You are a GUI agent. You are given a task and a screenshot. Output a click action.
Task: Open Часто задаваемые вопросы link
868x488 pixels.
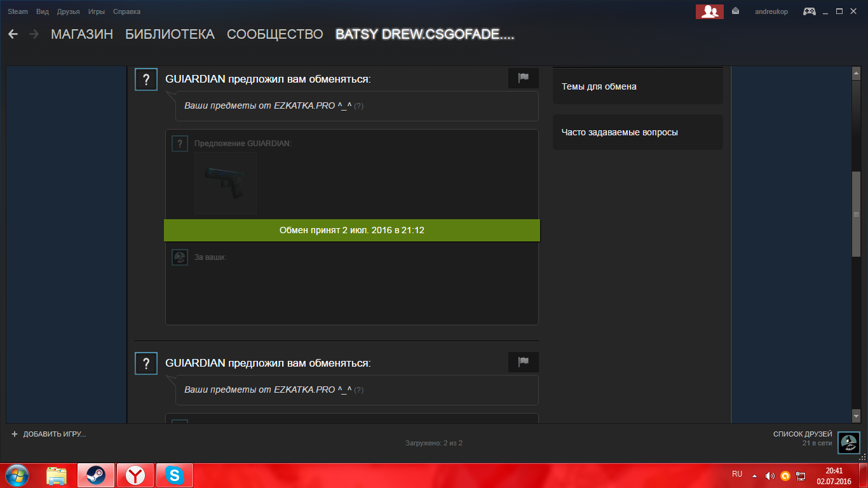click(638, 132)
